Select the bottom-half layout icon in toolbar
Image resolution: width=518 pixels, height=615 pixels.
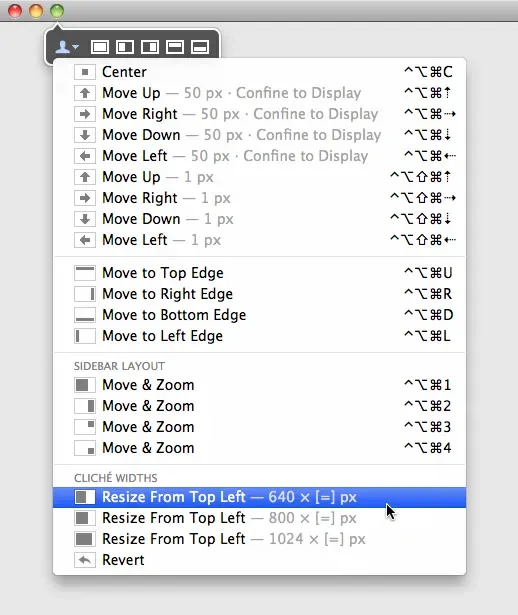(x=200, y=47)
